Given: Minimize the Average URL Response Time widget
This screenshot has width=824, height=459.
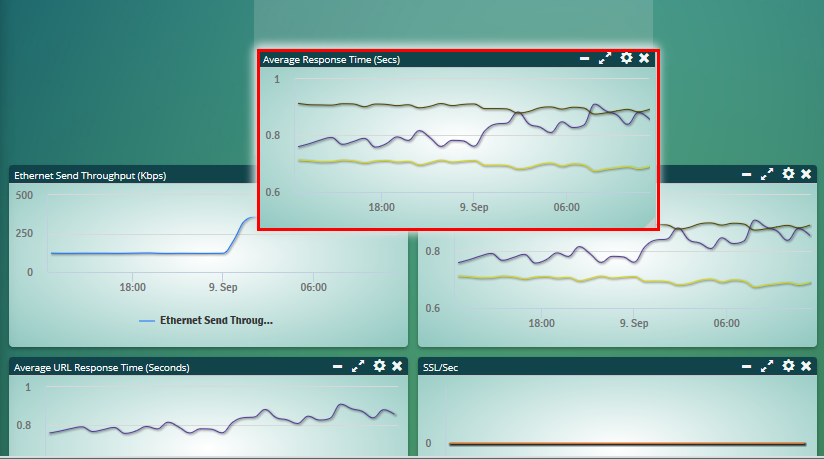Looking at the screenshot, I should pos(337,366).
